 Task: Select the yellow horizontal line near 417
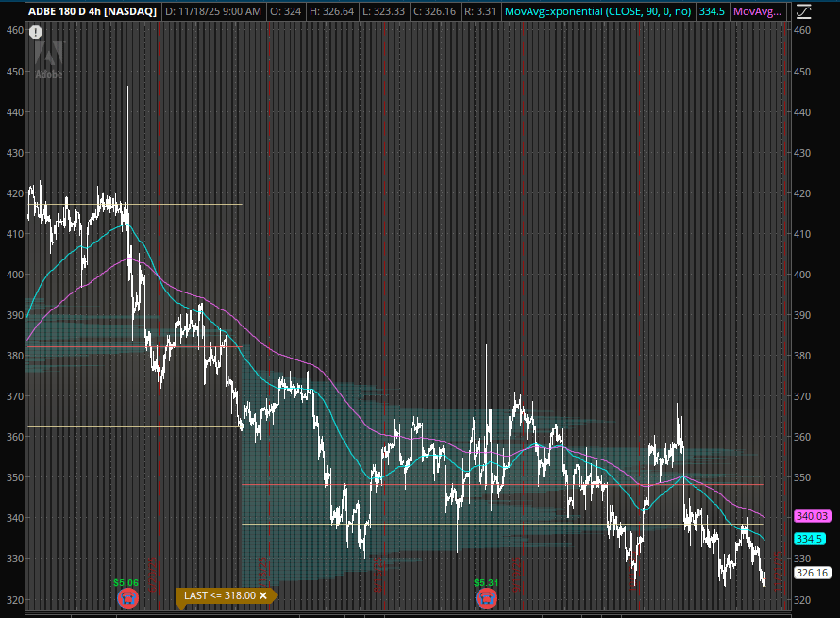click(134, 204)
